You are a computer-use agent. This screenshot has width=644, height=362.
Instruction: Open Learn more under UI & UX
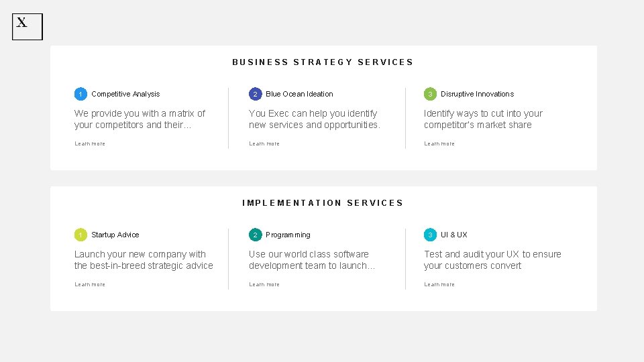coord(439,284)
